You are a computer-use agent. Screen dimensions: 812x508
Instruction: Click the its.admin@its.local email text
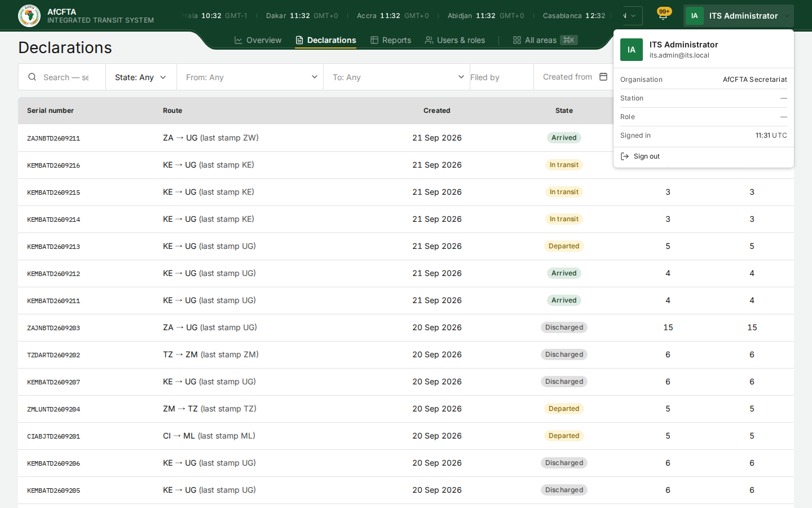679,55
